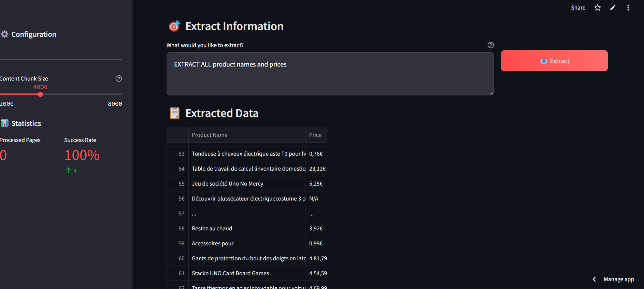Click the target icon beside Extract Information
The width and height of the screenshot is (644, 289).
pos(174,26)
